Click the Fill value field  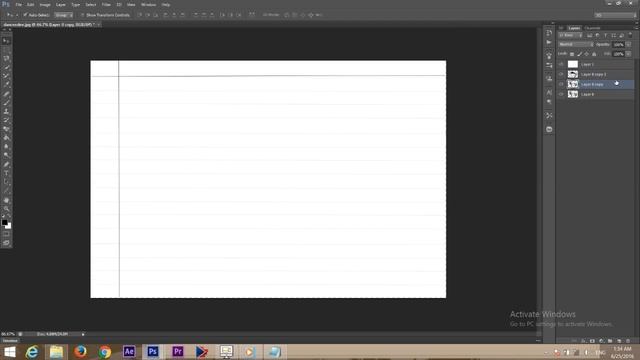click(618, 54)
